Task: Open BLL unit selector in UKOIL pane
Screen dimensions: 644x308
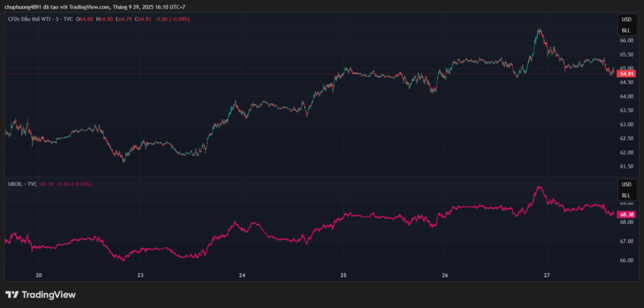Action: 626,195
